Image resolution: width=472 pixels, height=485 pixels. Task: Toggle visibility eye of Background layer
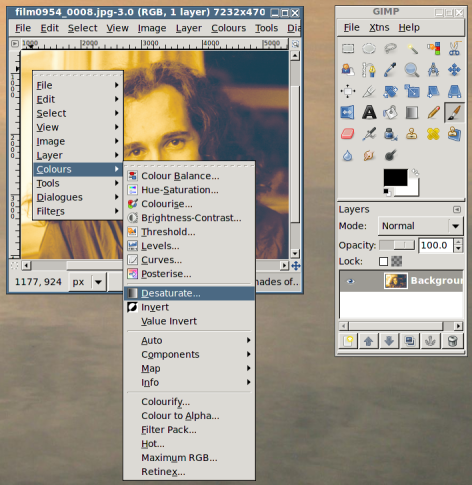pyautogui.click(x=350, y=281)
